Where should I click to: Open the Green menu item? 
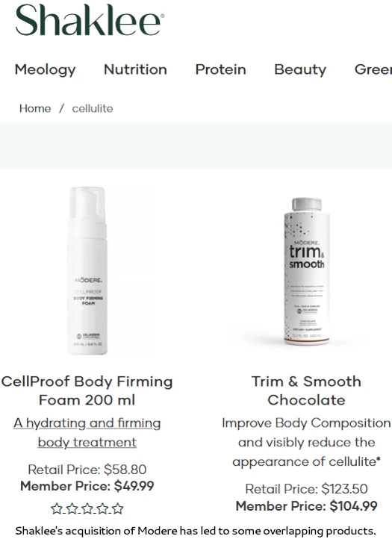pyautogui.click(x=373, y=69)
